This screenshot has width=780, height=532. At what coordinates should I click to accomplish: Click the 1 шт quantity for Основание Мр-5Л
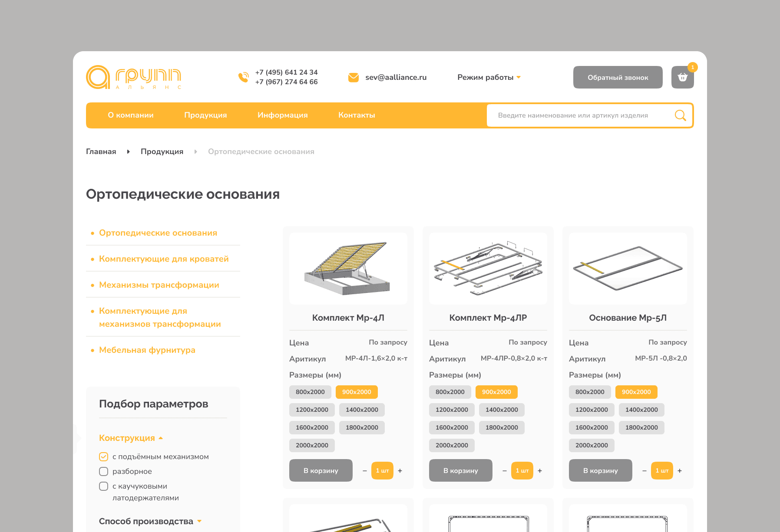pos(662,471)
